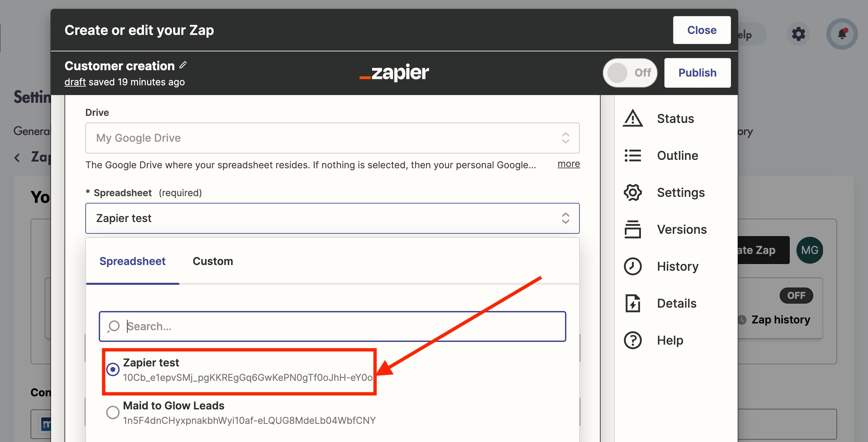This screenshot has width=868, height=442.
Task: Open the Status menu item
Action: click(x=675, y=118)
